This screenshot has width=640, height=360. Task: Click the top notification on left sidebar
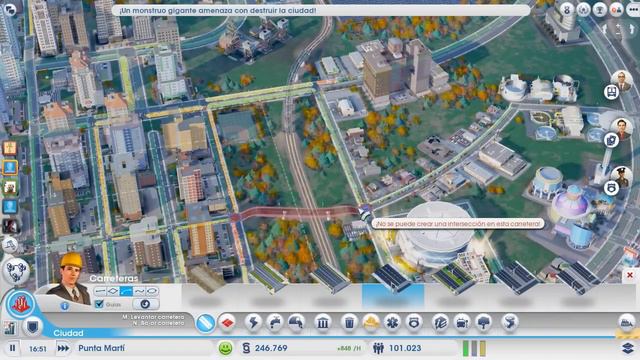(x=9, y=148)
